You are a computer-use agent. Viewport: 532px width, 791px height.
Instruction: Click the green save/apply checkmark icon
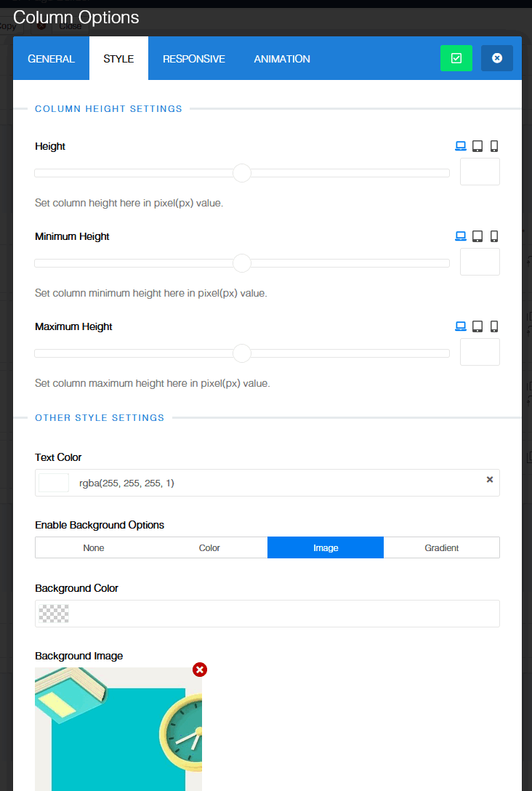click(456, 58)
